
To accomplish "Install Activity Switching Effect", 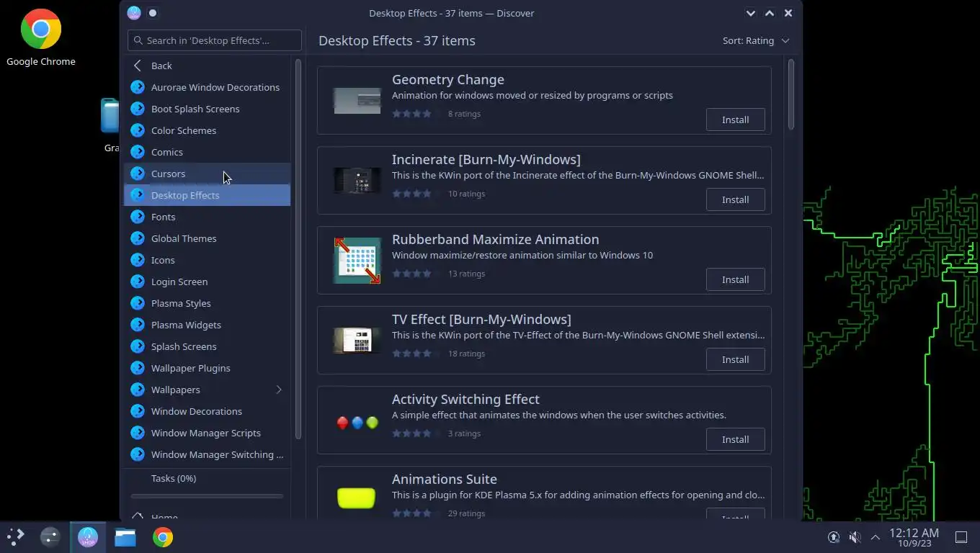I will point(735,439).
